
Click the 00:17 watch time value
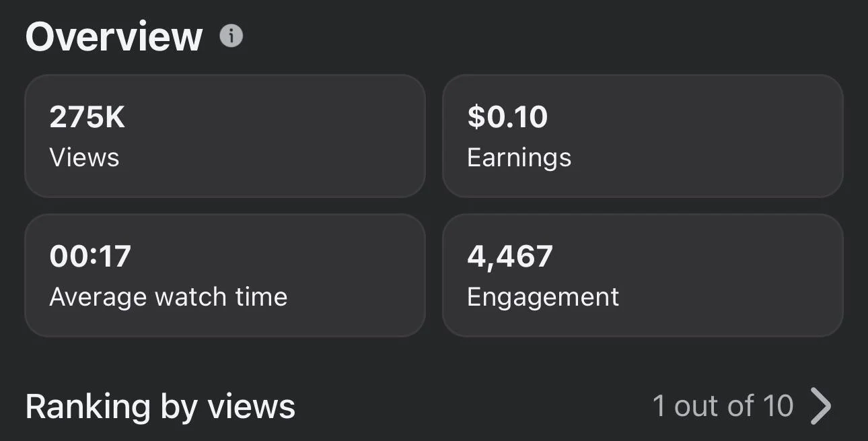(90, 257)
